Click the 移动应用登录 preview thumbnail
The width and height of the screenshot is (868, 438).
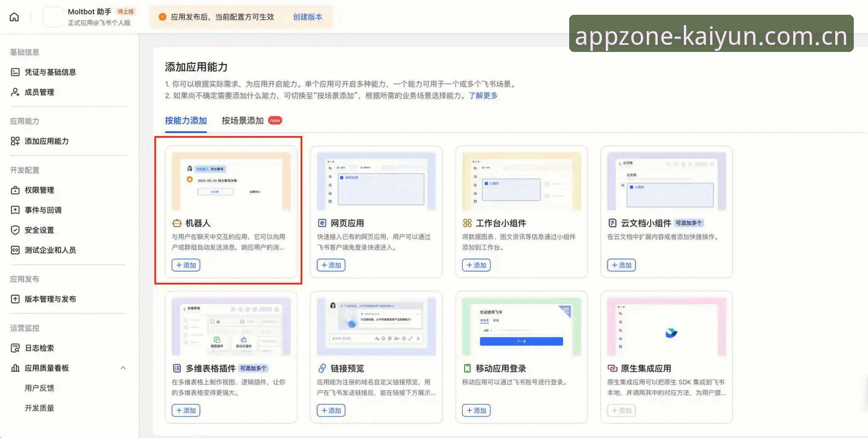click(522, 327)
